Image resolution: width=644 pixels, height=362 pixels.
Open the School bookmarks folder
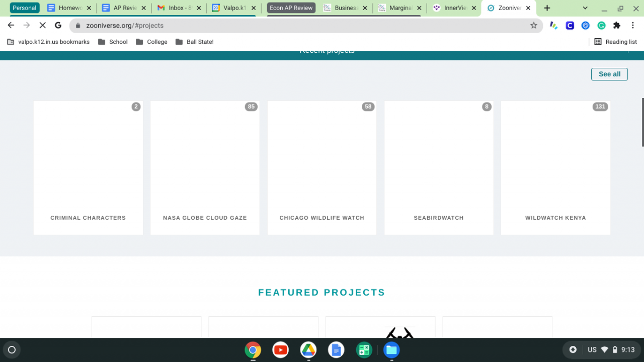[113, 42]
